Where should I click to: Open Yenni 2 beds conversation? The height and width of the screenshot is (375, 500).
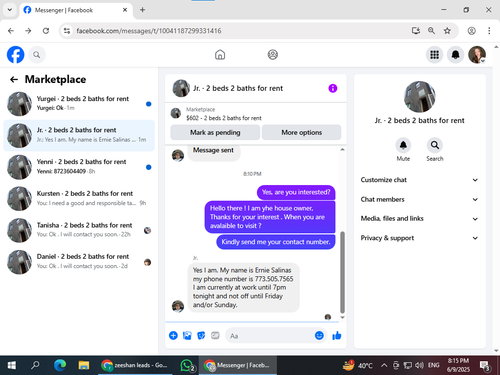(x=79, y=167)
